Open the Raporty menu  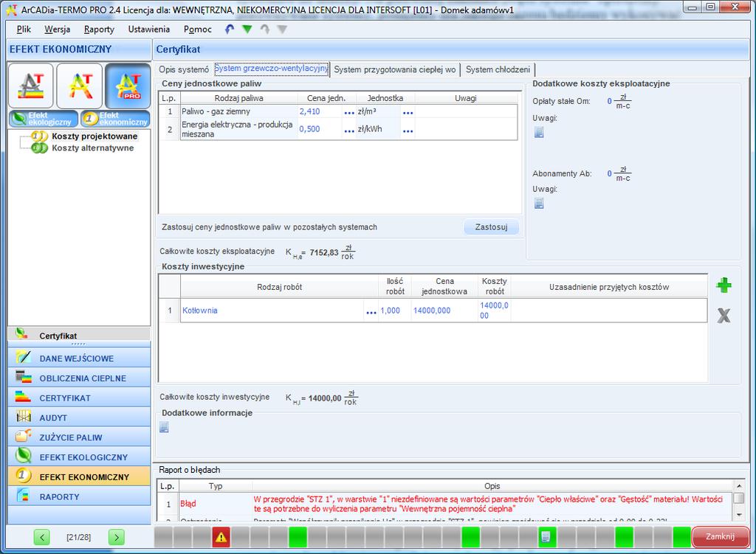click(99, 30)
